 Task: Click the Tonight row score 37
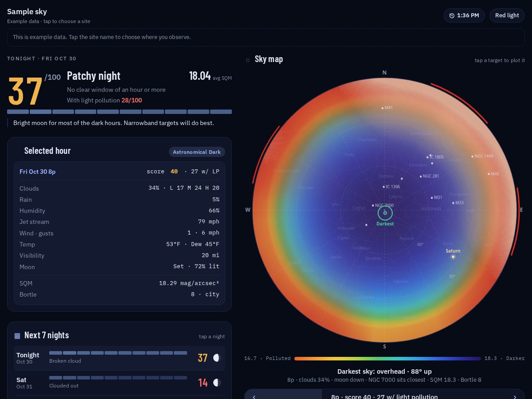pos(203,358)
